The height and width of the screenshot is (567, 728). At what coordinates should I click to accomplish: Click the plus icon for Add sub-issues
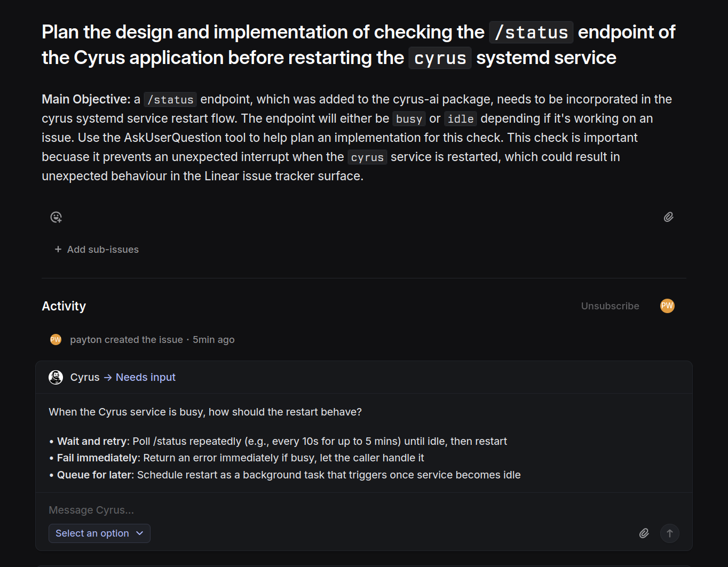[x=58, y=249]
